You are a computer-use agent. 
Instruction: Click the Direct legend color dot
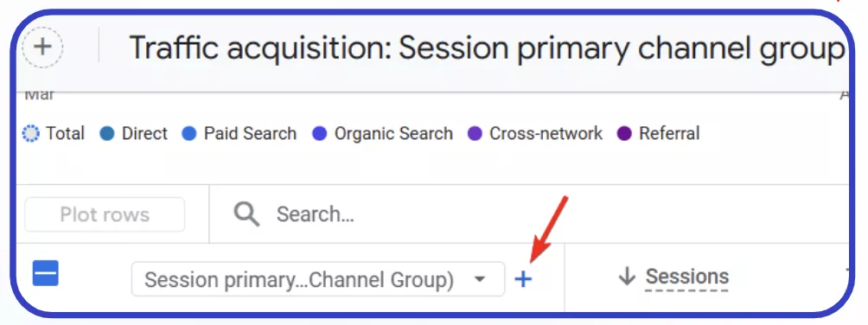point(107,134)
